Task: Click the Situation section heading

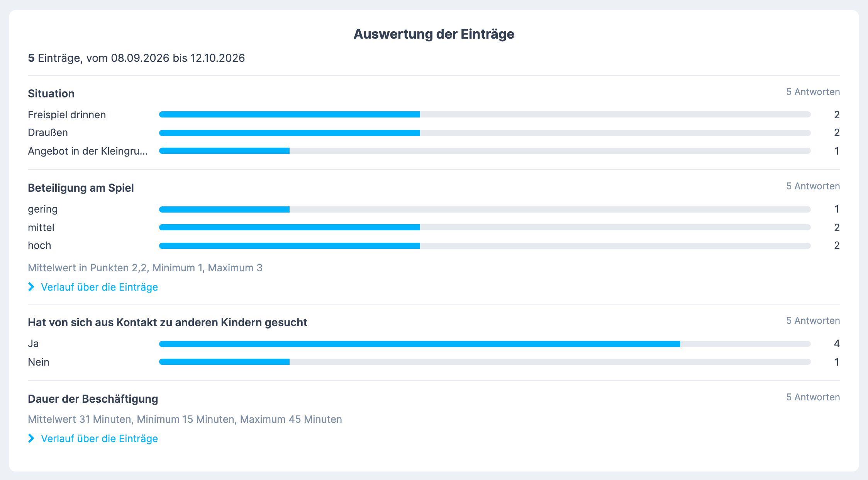Action: pos(51,94)
